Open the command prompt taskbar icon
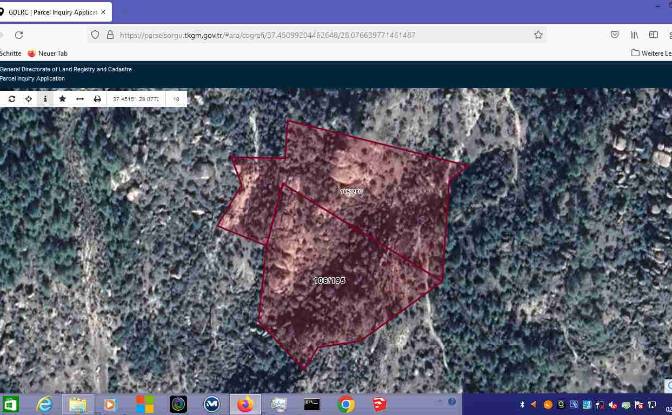This screenshot has height=415, width=672. pos(312,404)
